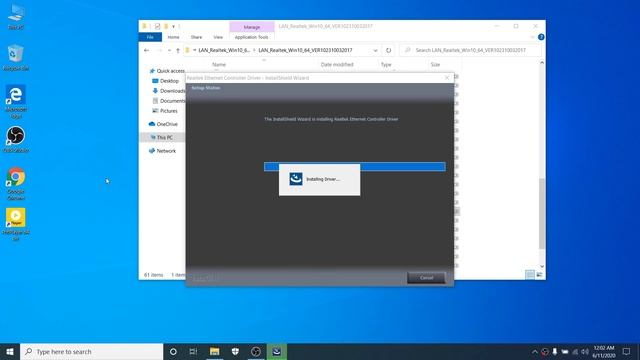The width and height of the screenshot is (640, 360).
Task: Open This PC desktop icon
Action: point(16,17)
